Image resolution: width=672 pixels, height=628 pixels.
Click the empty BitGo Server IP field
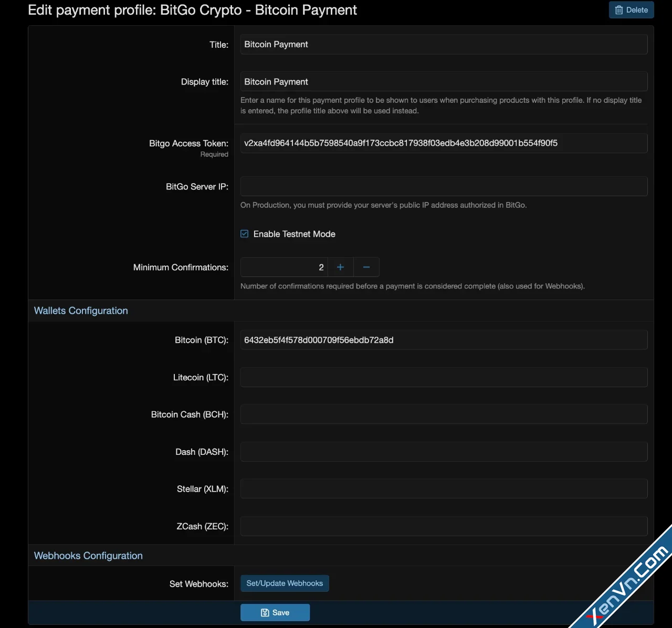444,186
